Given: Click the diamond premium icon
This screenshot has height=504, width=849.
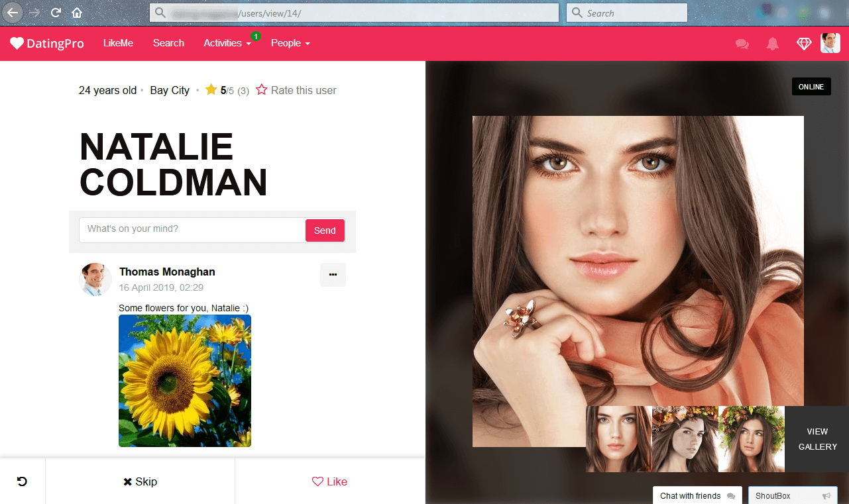Looking at the screenshot, I should 803,44.
